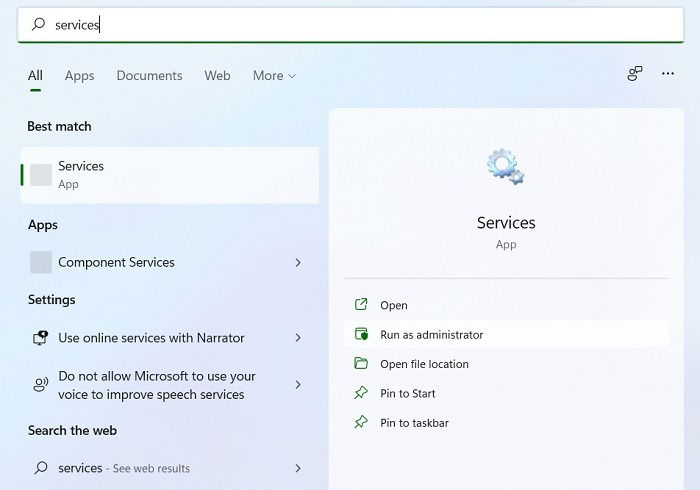
Task: Expand the services web results chevron
Action: coord(298,468)
